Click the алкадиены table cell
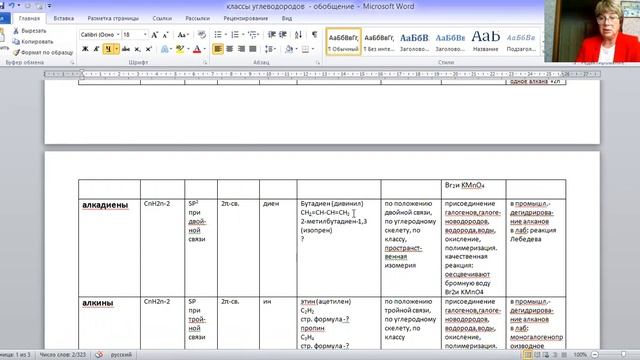The width and height of the screenshot is (640, 360). click(109, 248)
